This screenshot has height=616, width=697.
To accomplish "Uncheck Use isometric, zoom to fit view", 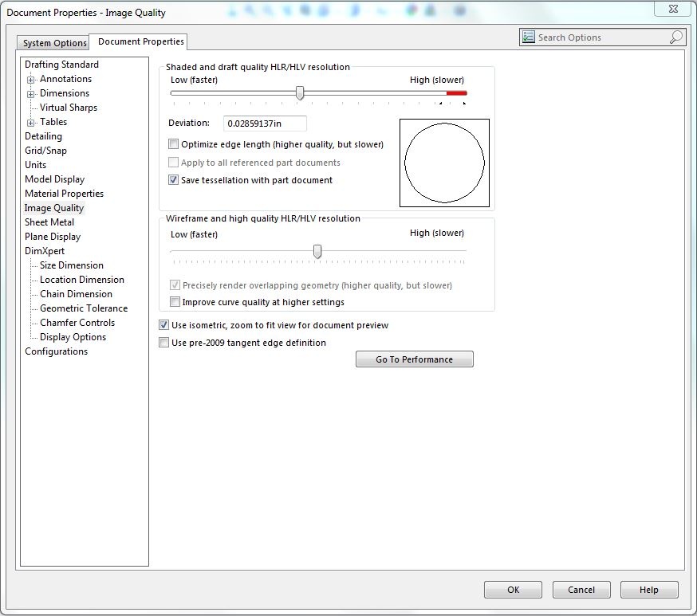I will 164,325.
